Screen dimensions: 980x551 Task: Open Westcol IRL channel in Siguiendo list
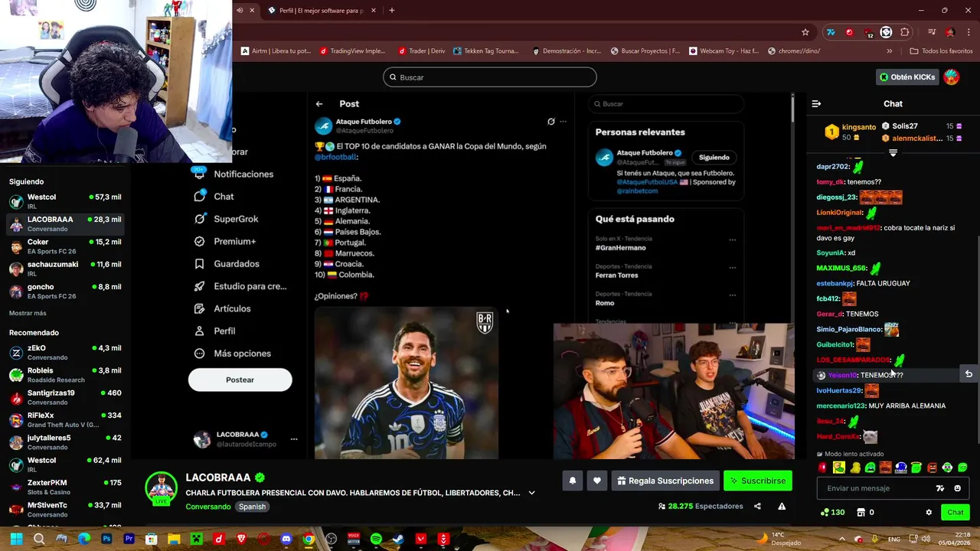65,201
